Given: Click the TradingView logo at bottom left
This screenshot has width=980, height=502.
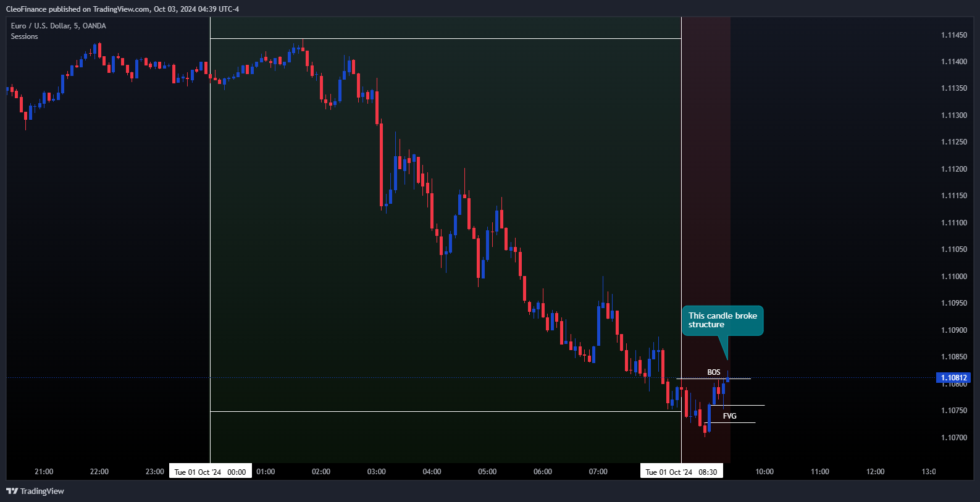Looking at the screenshot, I should click(x=35, y=491).
